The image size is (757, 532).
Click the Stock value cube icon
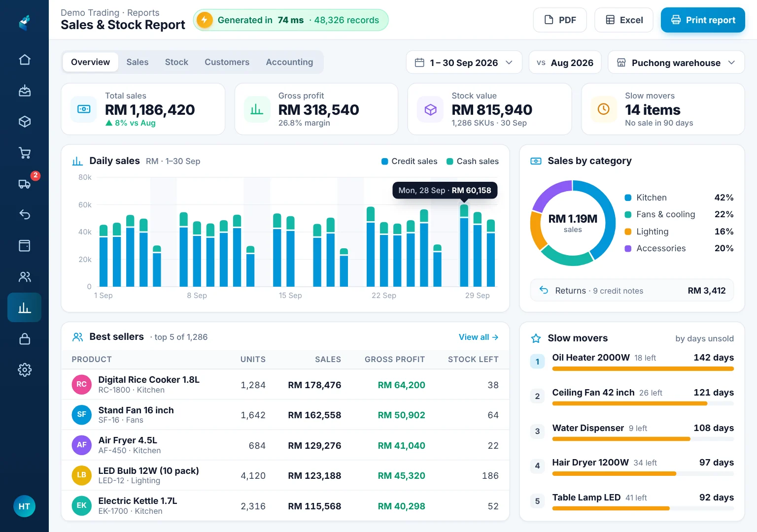(x=430, y=109)
